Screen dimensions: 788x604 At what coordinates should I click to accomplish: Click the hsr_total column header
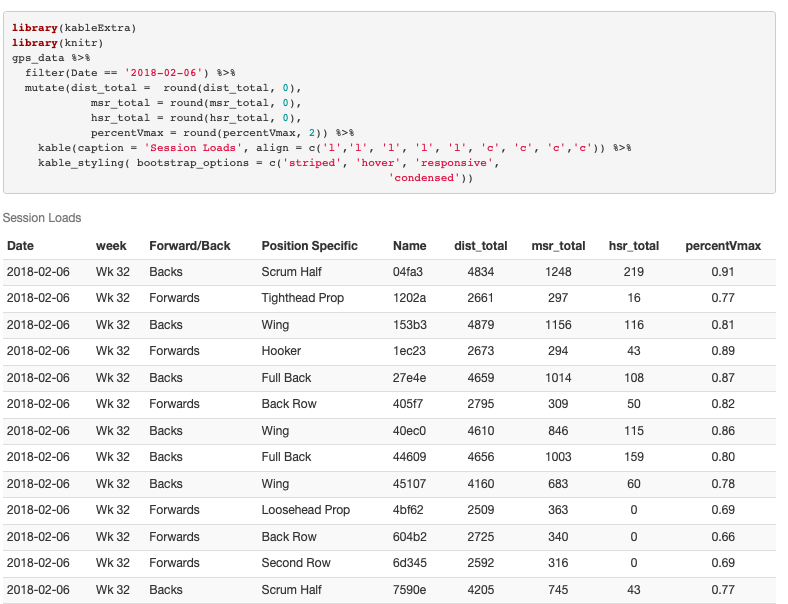[634, 245]
